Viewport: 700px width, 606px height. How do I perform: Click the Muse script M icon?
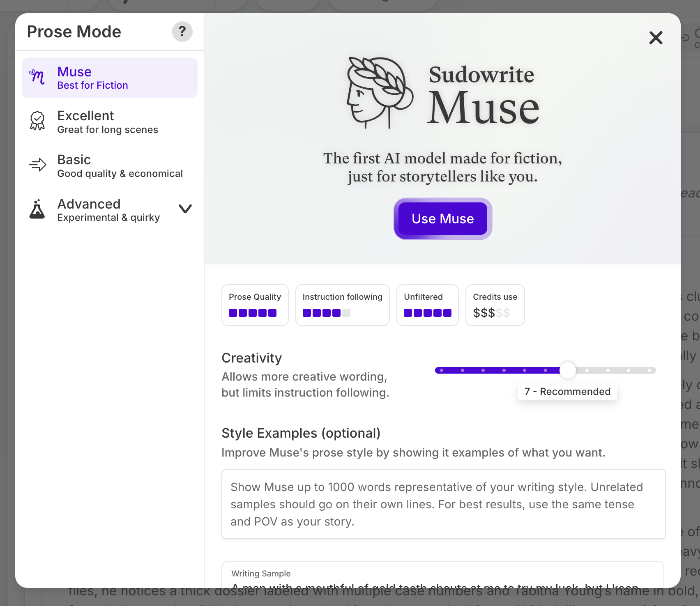(37, 77)
